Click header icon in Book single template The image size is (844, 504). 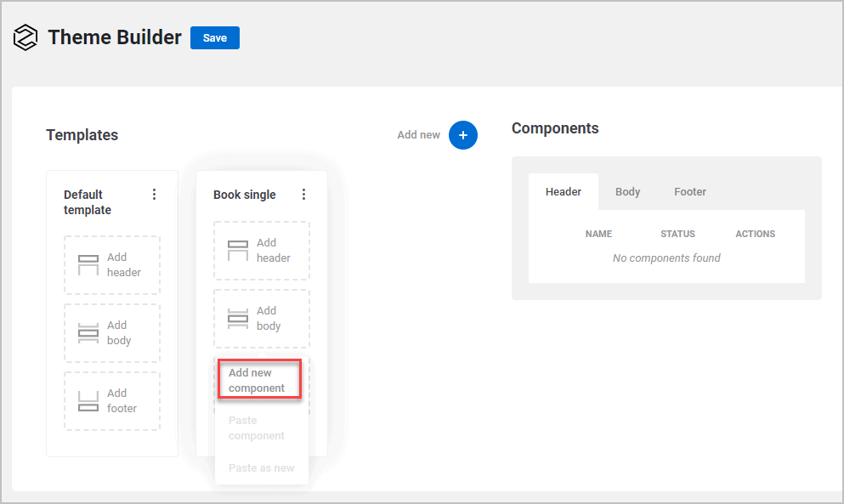tap(238, 251)
